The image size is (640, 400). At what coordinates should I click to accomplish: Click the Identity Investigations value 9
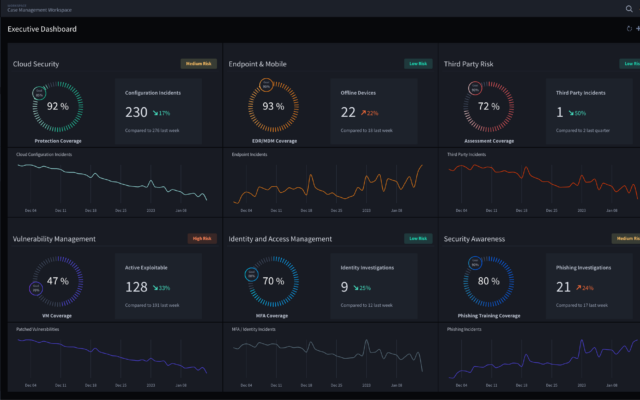tap(344, 287)
